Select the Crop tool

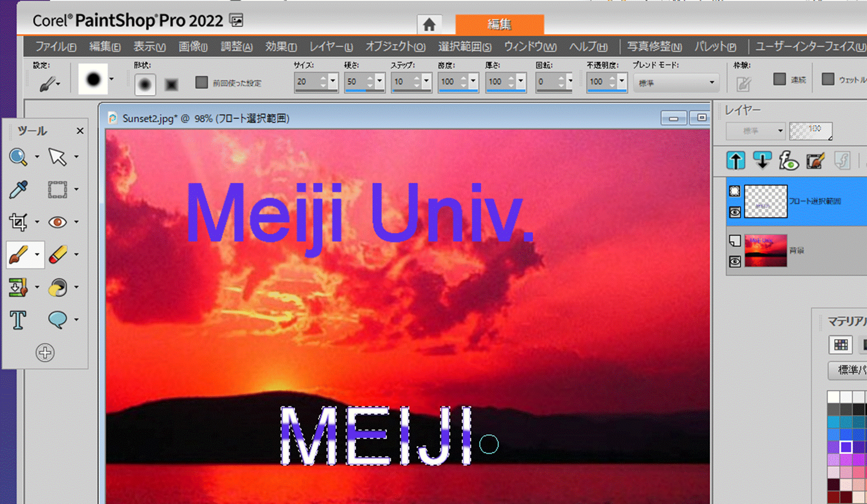pos(18,222)
